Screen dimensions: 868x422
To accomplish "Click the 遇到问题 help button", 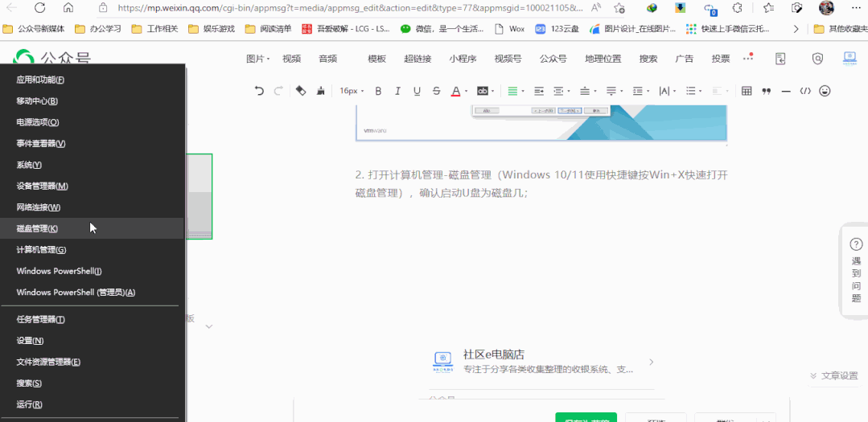I will (x=856, y=272).
